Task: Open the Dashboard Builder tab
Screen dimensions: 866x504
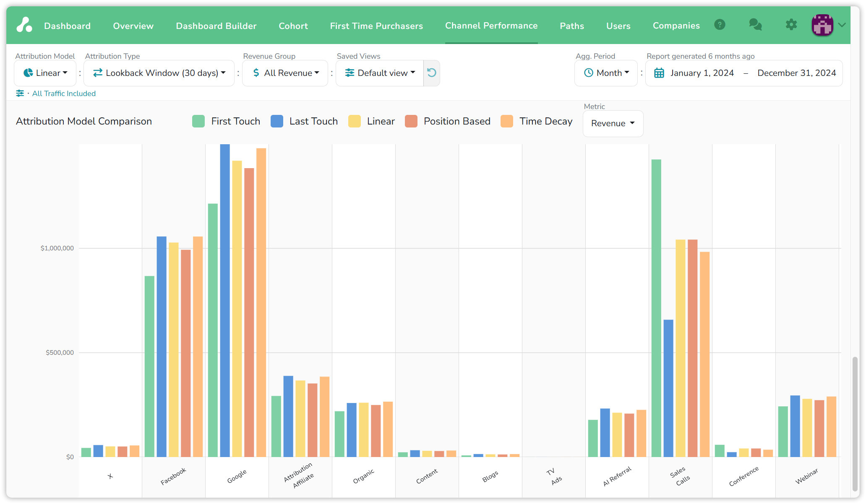Action: point(216,26)
